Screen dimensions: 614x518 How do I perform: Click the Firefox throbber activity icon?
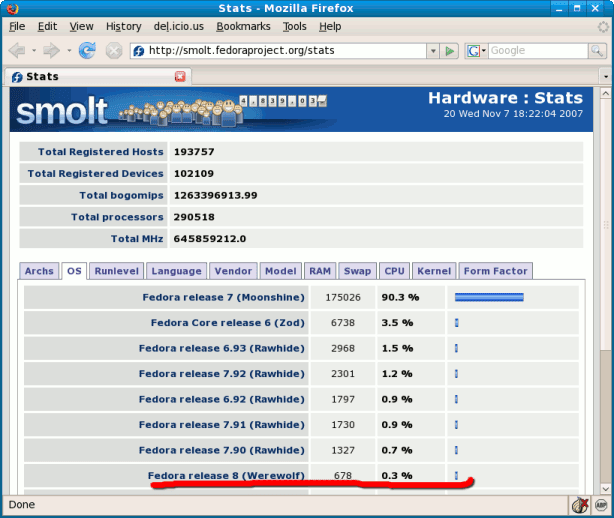click(x=603, y=27)
